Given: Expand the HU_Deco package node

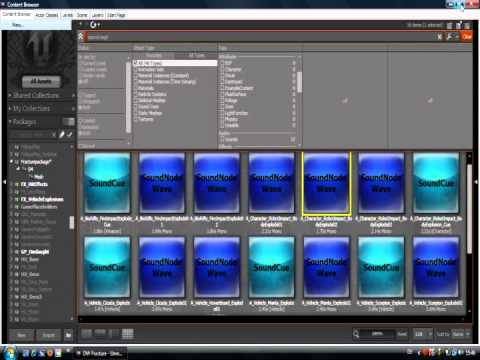Looking at the screenshot, I should click(11, 274).
